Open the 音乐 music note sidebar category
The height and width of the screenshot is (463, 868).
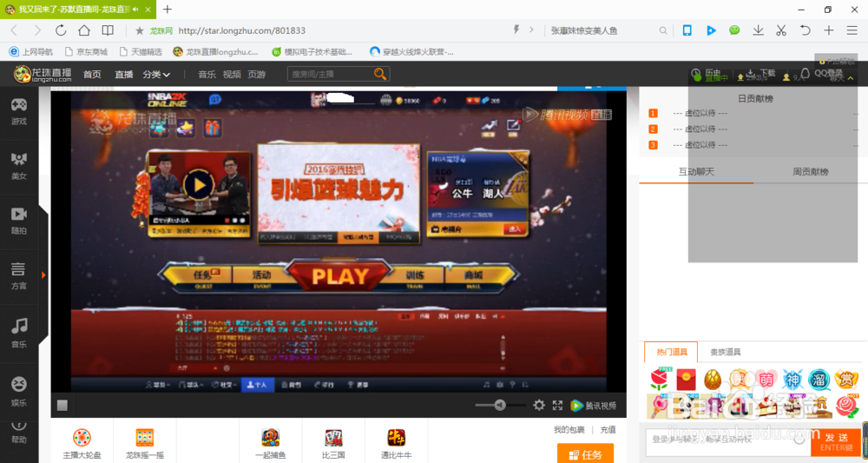pos(19,334)
